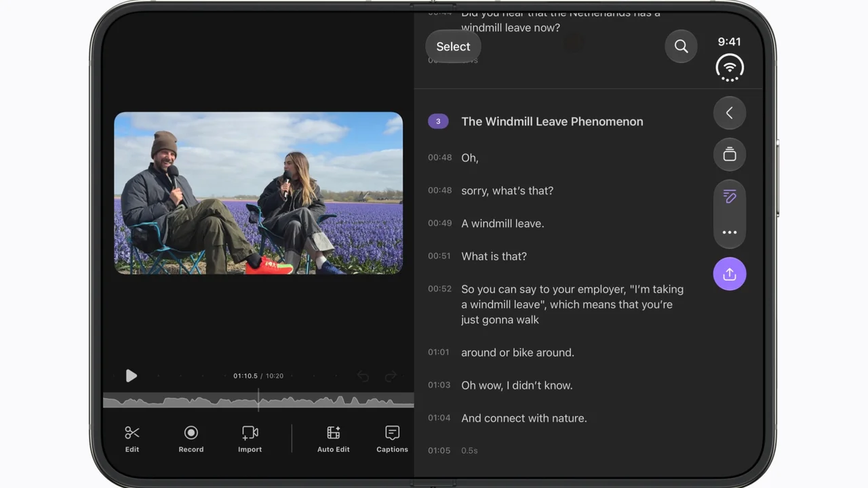Jump to timestamp 00:51
The image size is (868, 488).
[x=439, y=256]
